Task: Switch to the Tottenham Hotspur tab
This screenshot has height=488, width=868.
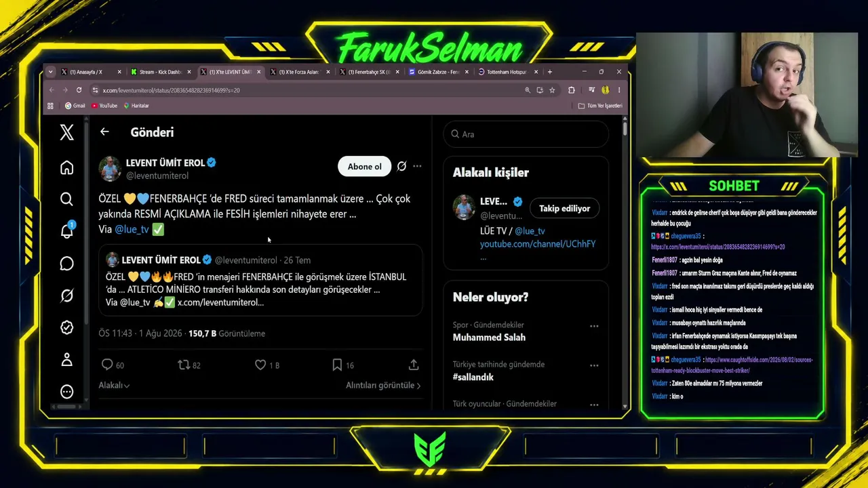Action: (507, 72)
